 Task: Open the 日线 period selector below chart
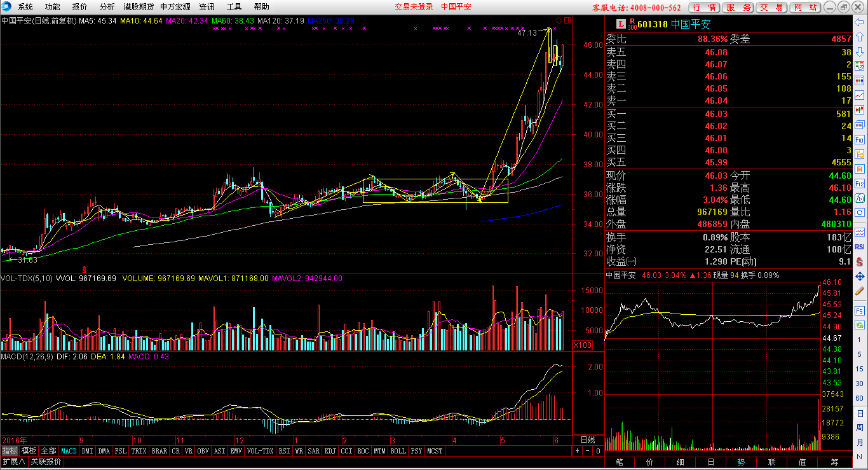pyautogui.click(x=588, y=440)
